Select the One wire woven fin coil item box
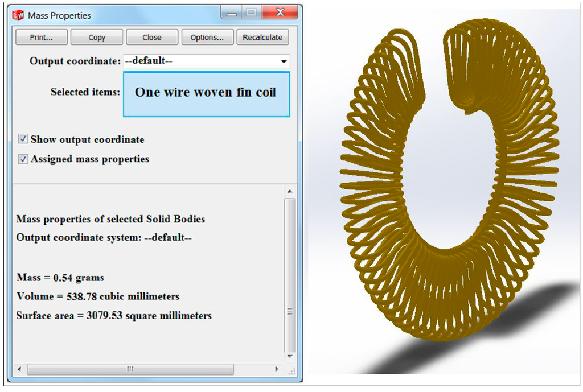Image resolution: width=583 pixels, height=392 pixels. click(x=206, y=94)
